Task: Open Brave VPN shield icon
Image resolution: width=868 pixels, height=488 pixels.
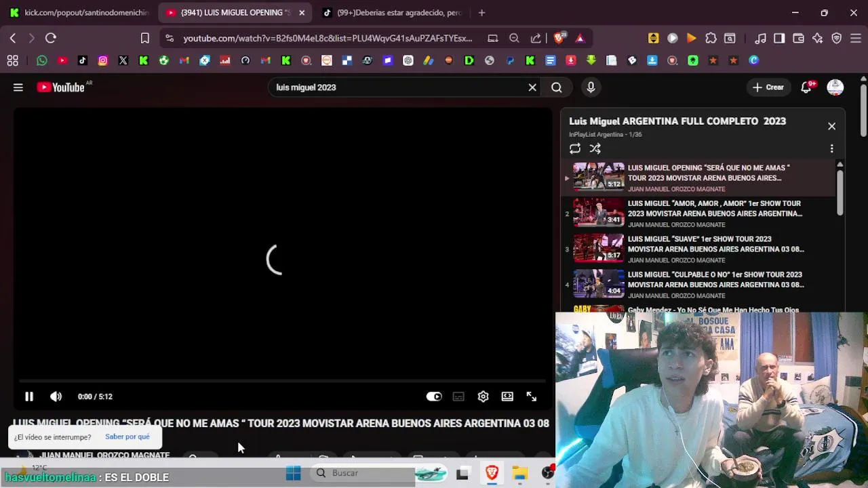Action: coord(836,39)
